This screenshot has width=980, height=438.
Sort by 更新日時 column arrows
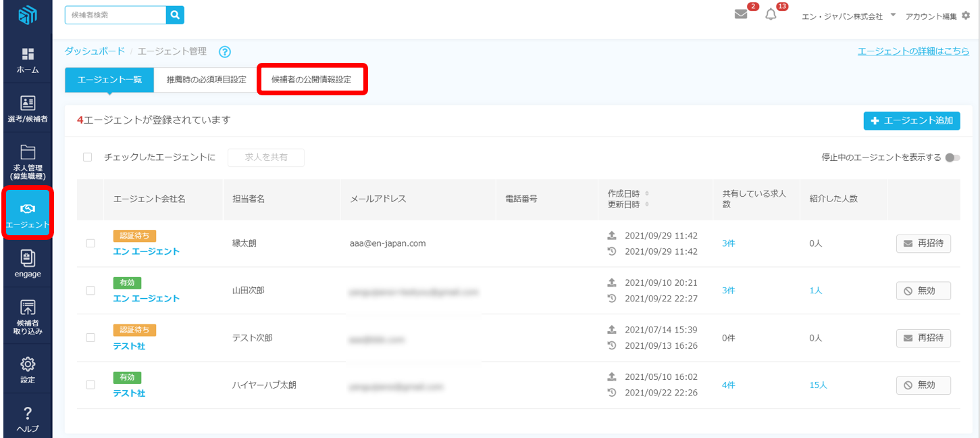click(647, 204)
